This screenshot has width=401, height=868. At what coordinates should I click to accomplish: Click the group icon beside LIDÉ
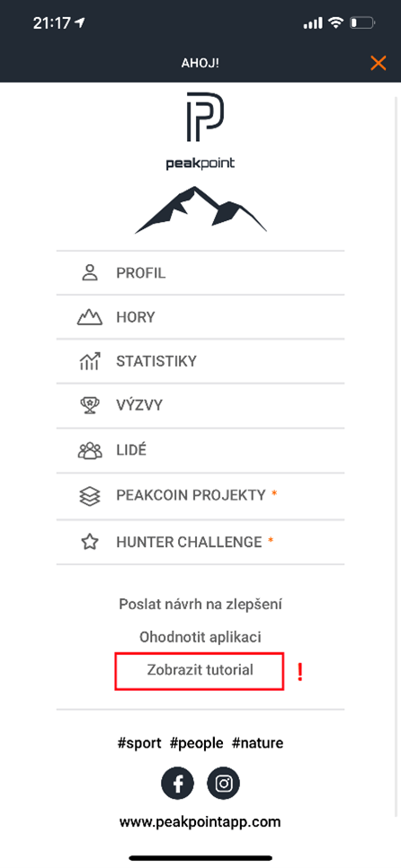coord(90,450)
